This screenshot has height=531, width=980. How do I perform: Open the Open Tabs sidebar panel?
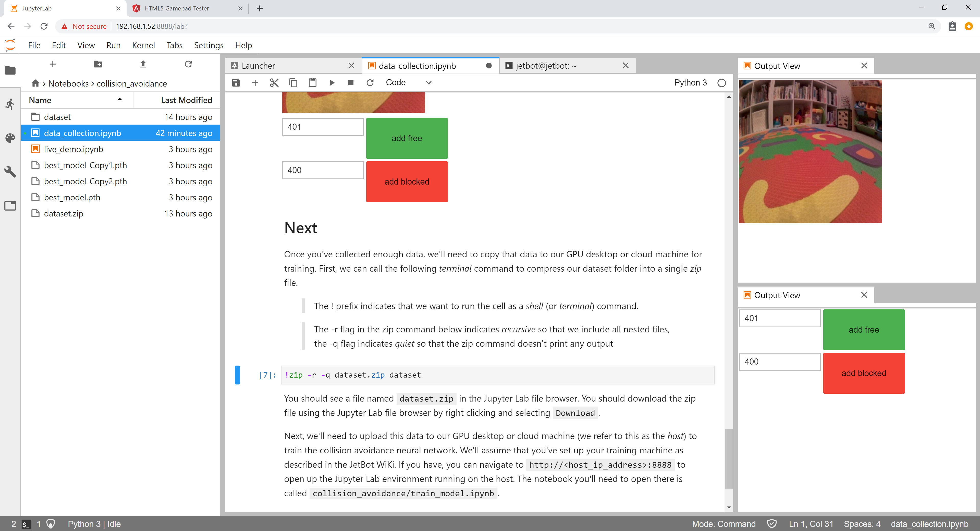point(10,206)
